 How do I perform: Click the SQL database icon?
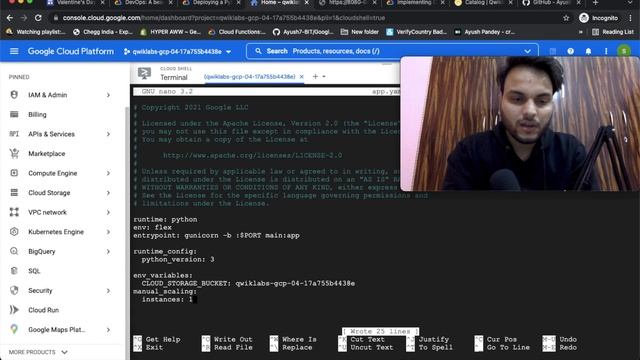tap(14, 271)
